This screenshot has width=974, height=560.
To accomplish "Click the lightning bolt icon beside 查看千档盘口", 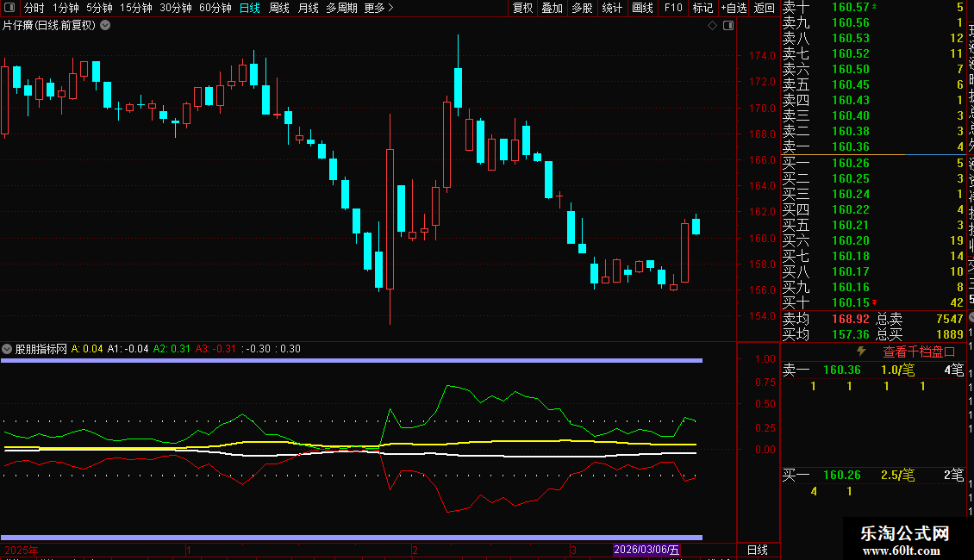I will [x=860, y=352].
